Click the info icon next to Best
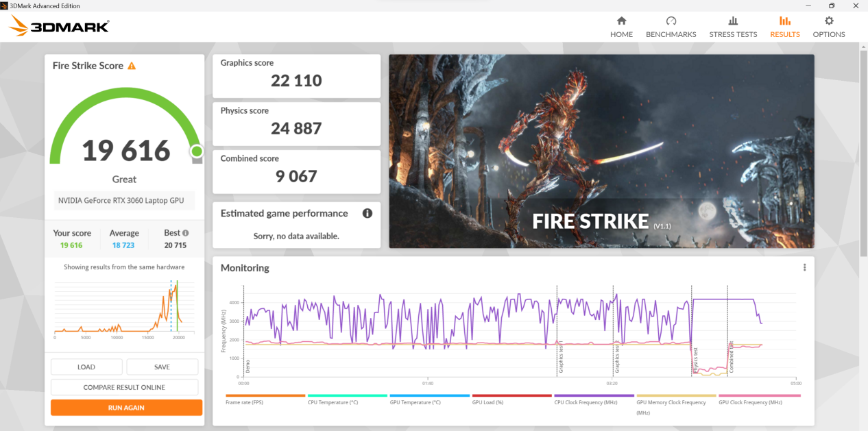 point(185,233)
